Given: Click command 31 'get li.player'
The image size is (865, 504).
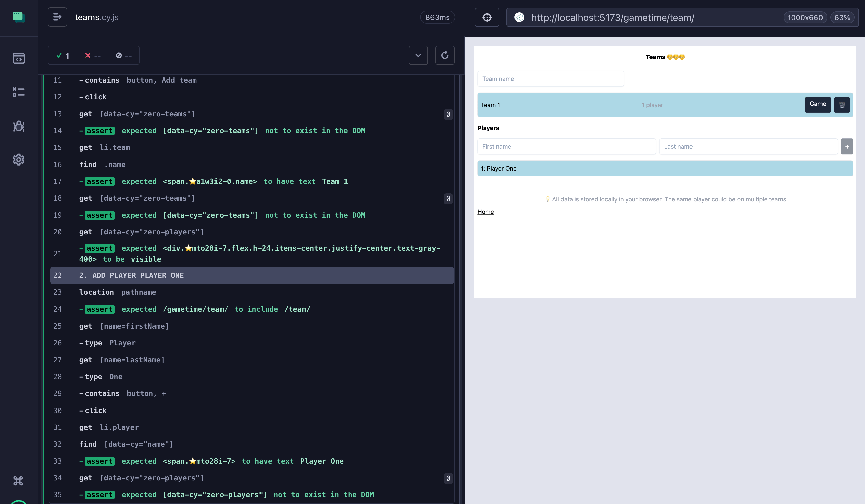Looking at the screenshot, I should click(x=252, y=427).
